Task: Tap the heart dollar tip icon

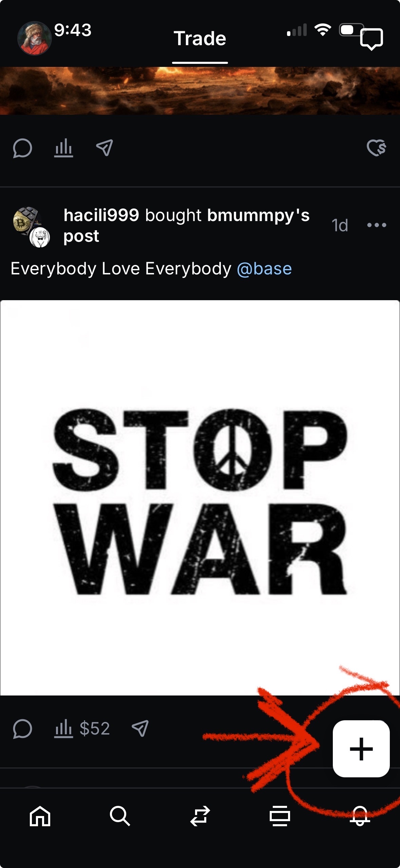Action: click(x=377, y=148)
